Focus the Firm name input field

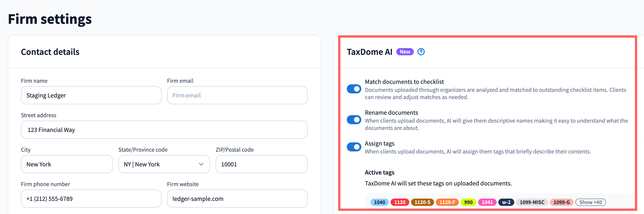tap(91, 95)
